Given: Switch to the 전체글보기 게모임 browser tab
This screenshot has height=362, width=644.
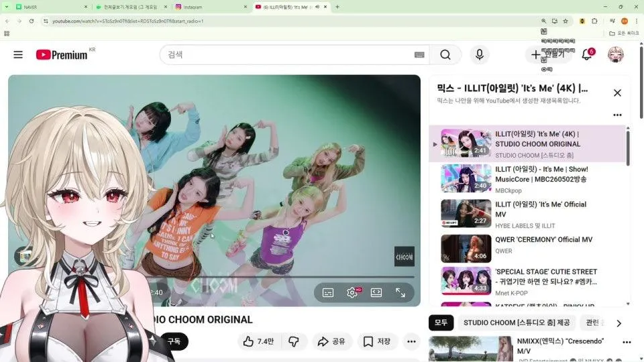Looking at the screenshot, I should tap(129, 7).
